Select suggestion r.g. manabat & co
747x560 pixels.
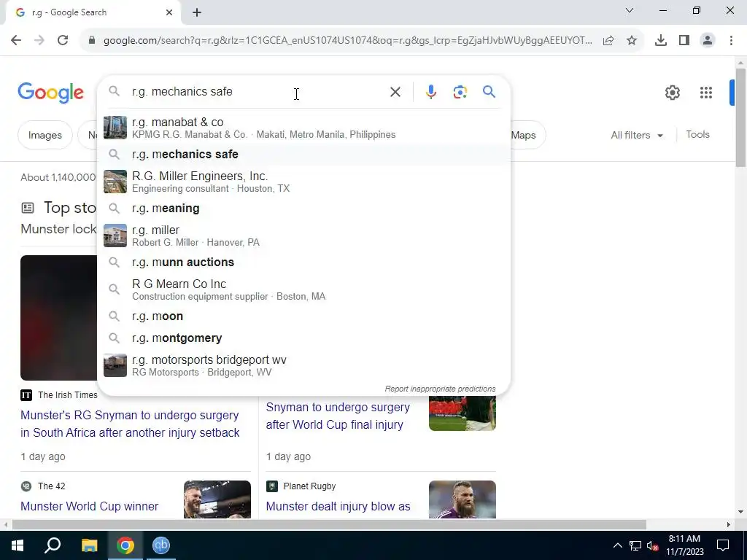coord(303,128)
